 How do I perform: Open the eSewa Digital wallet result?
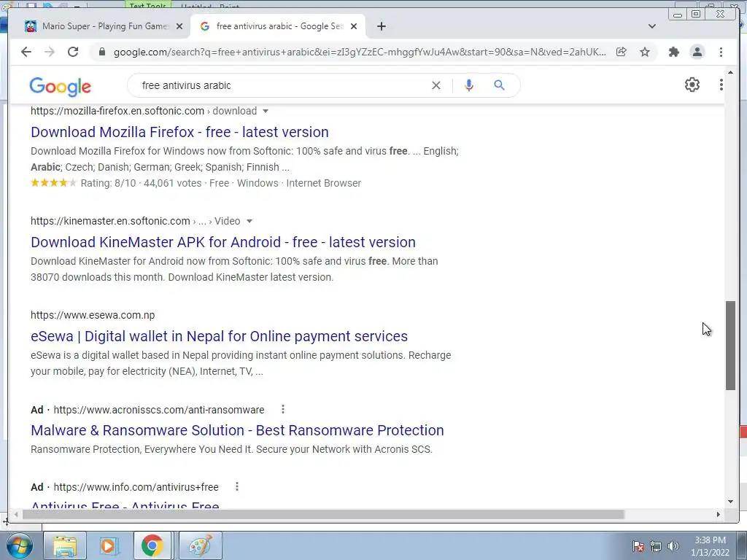pyautogui.click(x=219, y=336)
